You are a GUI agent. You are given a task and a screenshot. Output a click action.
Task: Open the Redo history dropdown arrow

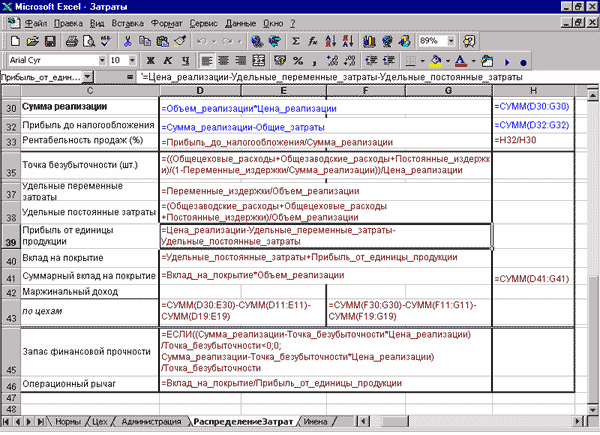(x=240, y=41)
